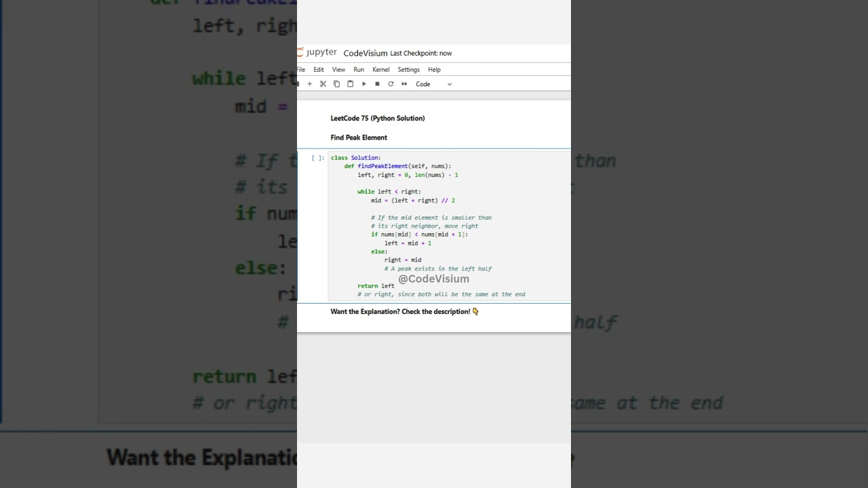Click the return left line
The image size is (868, 488).
[x=376, y=286]
